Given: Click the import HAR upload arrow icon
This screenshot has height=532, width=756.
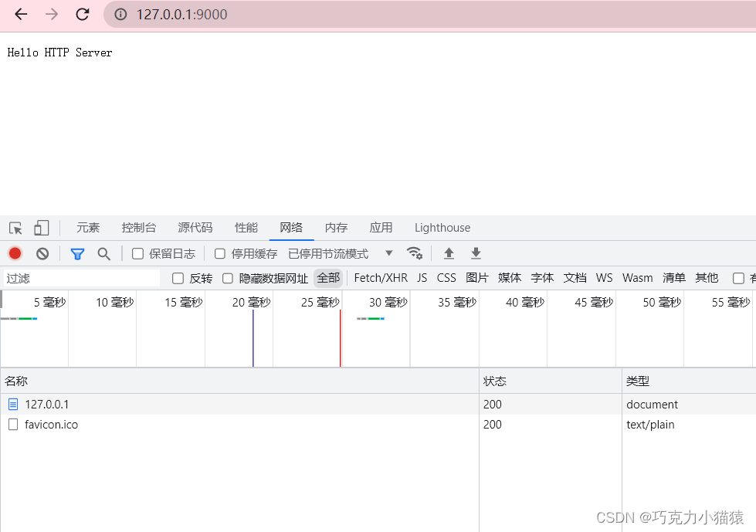Looking at the screenshot, I should [449, 253].
